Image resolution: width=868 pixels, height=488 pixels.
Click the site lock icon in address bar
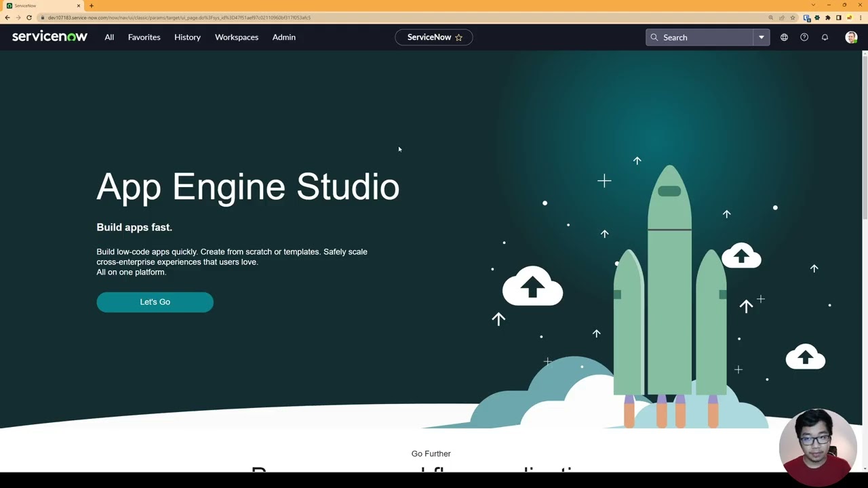click(42, 18)
